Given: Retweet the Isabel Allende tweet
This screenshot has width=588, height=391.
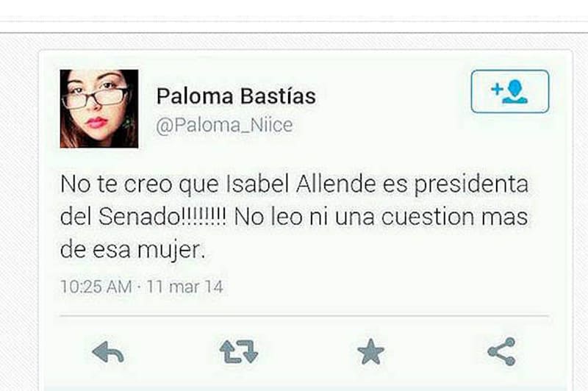Looking at the screenshot, I should (x=239, y=351).
